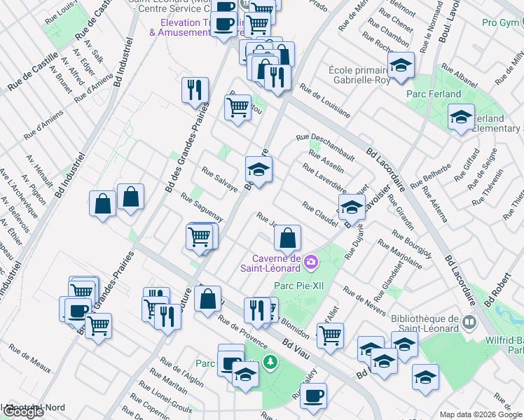The width and height of the screenshot is (524, 420).
Task: Select the Pro Gym label
Action: (500, 22)
